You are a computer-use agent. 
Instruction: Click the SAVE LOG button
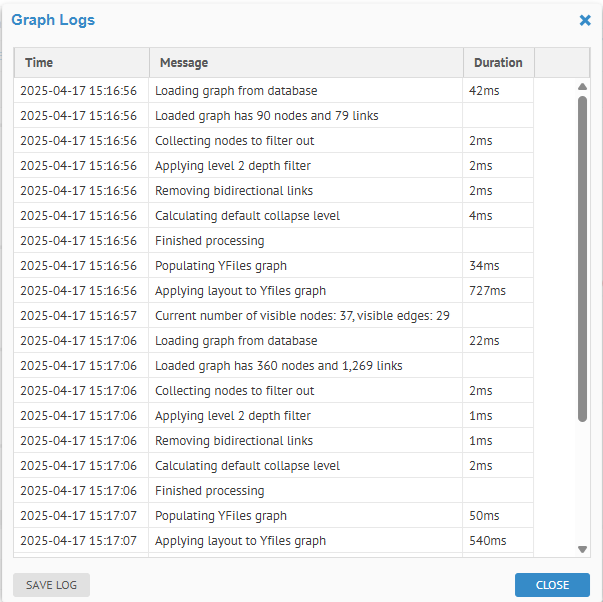point(51,585)
